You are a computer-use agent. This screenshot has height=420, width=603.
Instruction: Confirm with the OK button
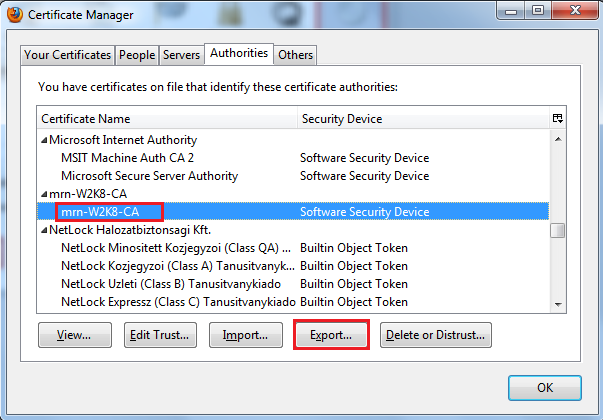(544, 388)
